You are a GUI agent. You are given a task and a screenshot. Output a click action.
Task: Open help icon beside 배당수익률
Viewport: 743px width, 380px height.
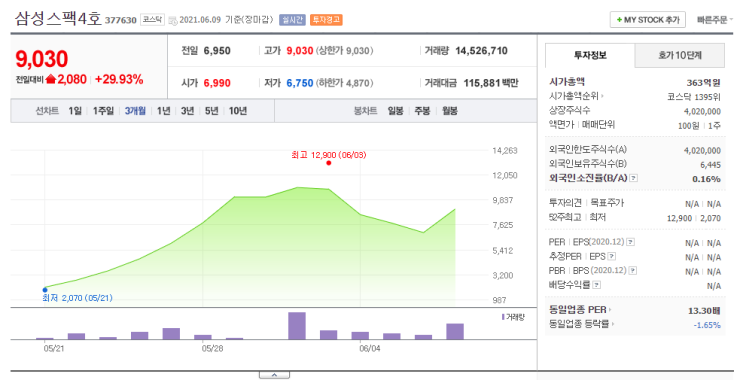tap(597, 285)
